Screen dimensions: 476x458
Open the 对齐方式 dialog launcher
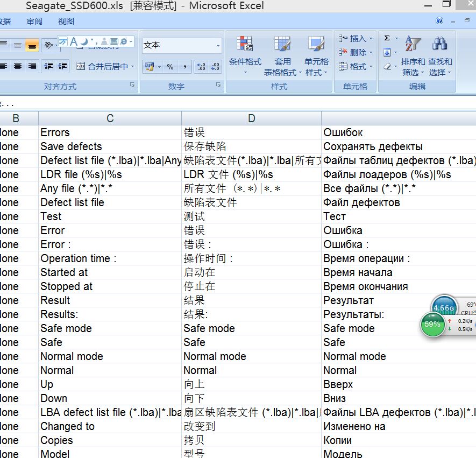point(132,85)
